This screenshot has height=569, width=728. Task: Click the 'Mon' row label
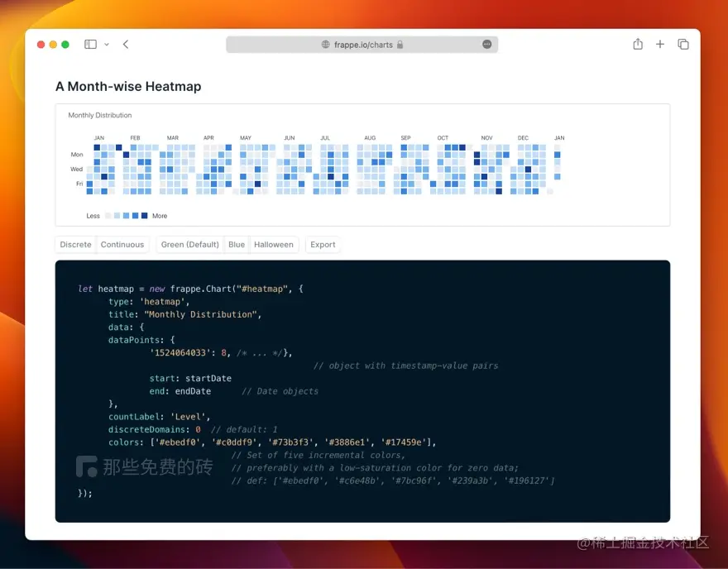tap(77, 155)
